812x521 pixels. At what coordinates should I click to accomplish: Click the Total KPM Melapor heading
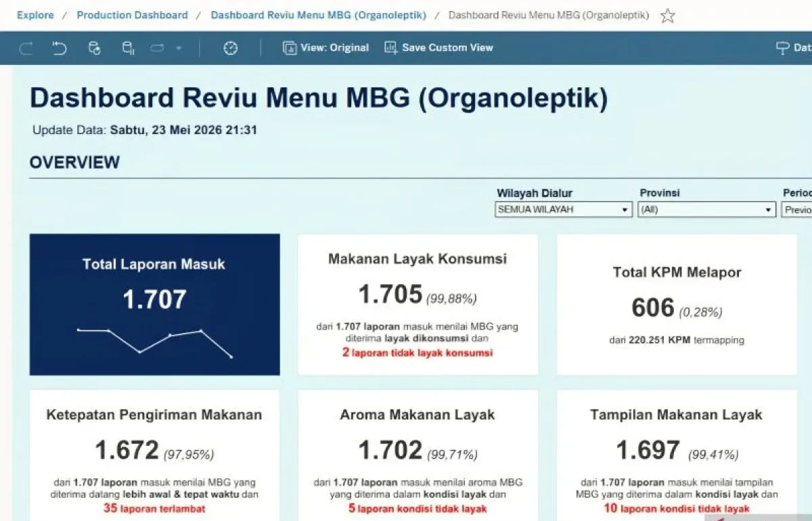click(677, 273)
